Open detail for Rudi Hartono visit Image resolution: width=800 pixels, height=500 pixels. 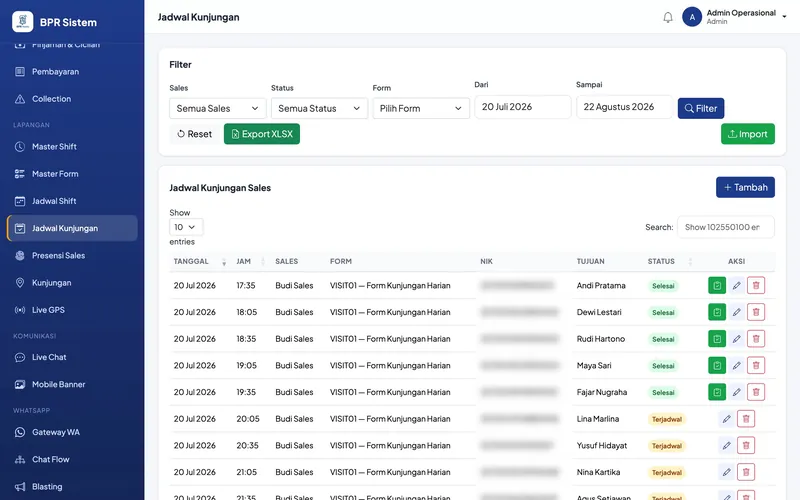[717, 338]
